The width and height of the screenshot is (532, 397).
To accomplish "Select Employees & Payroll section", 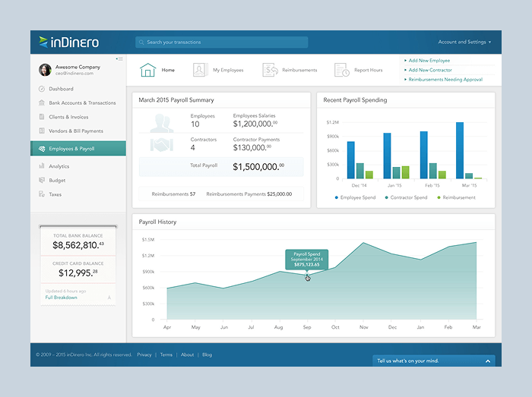I will coord(78,149).
